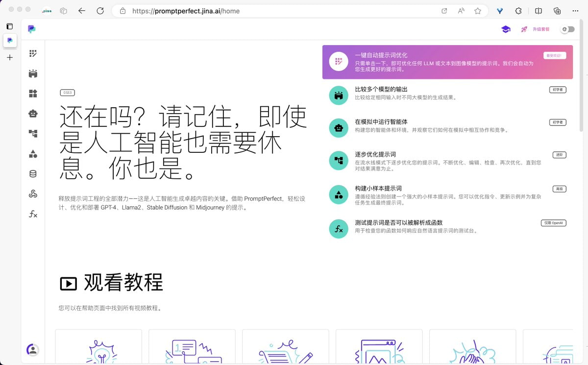Open the graduation cap tutorial icon
Image resolution: width=588 pixels, height=365 pixels.
tap(506, 29)
